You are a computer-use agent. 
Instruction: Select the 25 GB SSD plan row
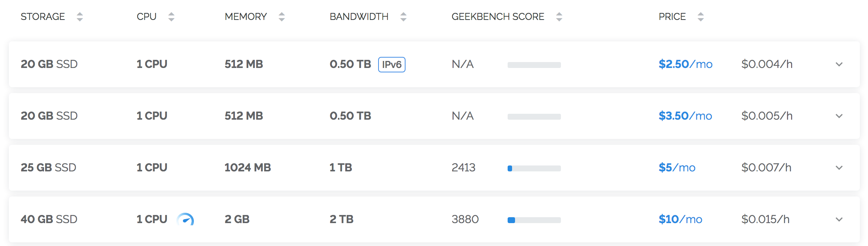(434, 168)
